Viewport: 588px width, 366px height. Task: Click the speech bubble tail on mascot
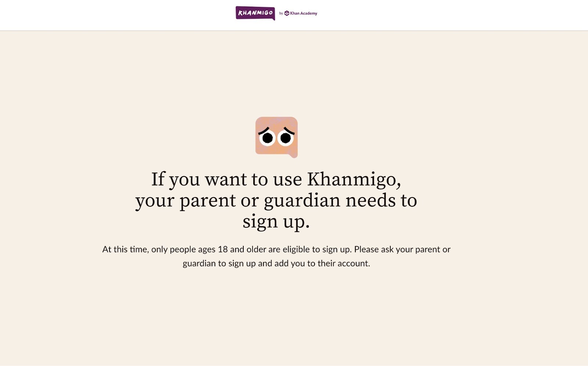point(293,156)
